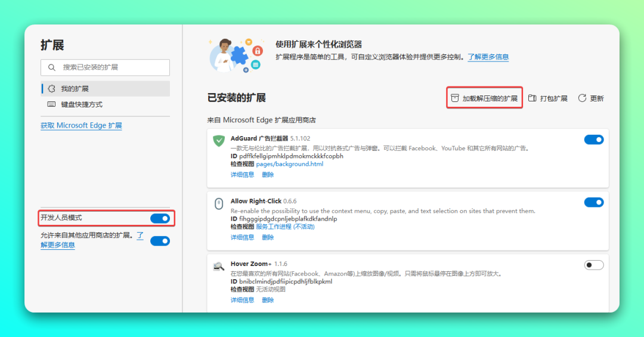
Task: Disable the AdGuard 广告拦截器 extension toggle
Action: [594, 140]
